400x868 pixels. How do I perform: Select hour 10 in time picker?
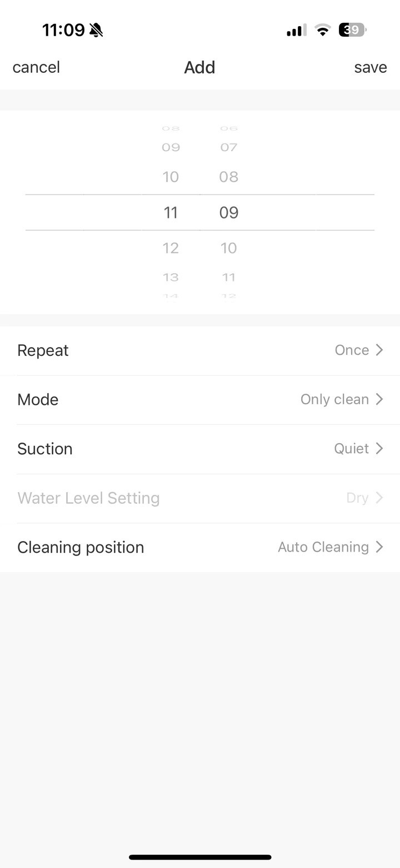[171, 177]
